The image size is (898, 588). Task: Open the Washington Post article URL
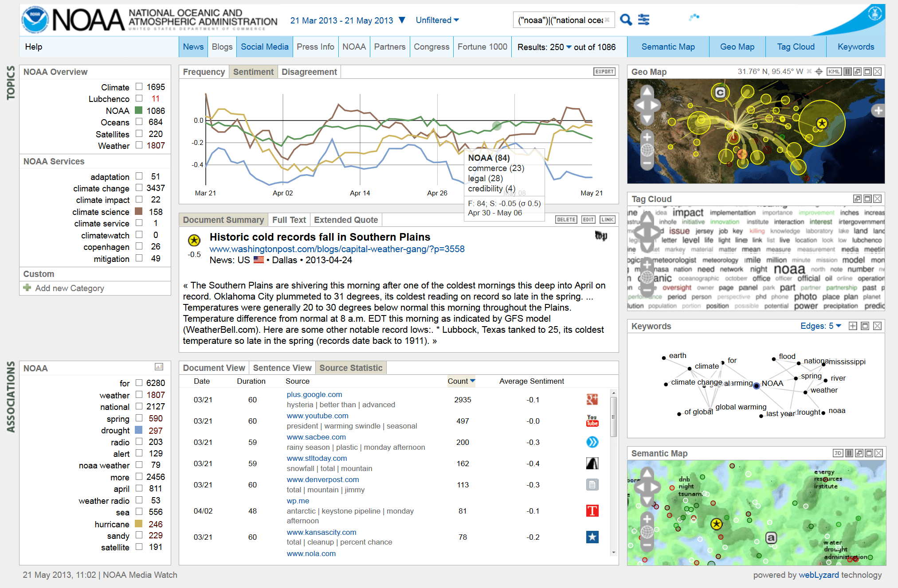(x=337, y=249)
